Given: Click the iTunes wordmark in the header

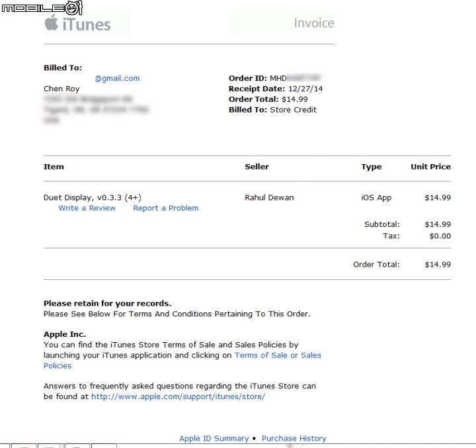Looking at the screenshot, I should coord(87,24).
